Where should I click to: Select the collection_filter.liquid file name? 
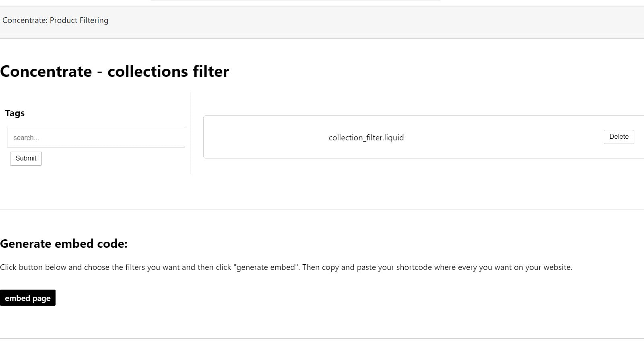coord(366,138)
